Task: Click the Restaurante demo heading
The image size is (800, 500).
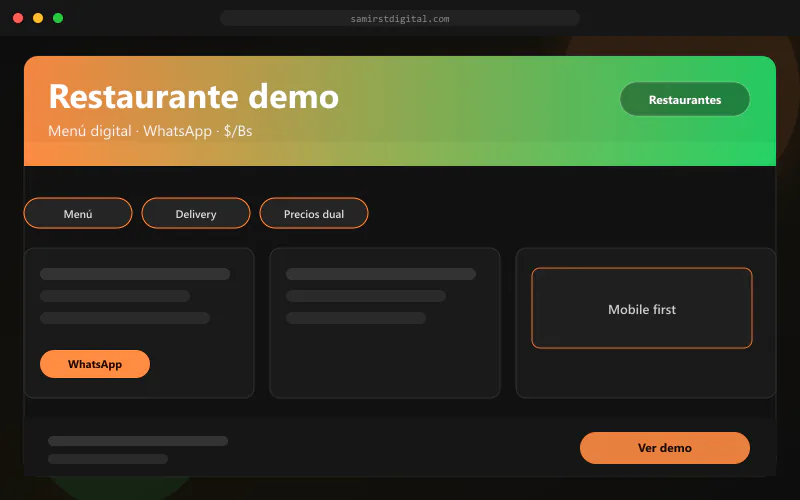Action: tap(194, 96)
